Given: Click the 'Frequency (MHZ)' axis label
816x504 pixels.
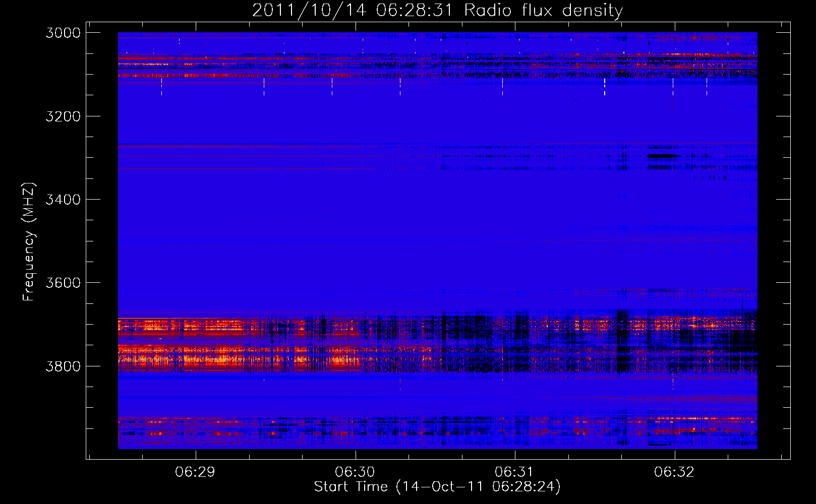Looking at the screenshot, I should click(29, 242).
